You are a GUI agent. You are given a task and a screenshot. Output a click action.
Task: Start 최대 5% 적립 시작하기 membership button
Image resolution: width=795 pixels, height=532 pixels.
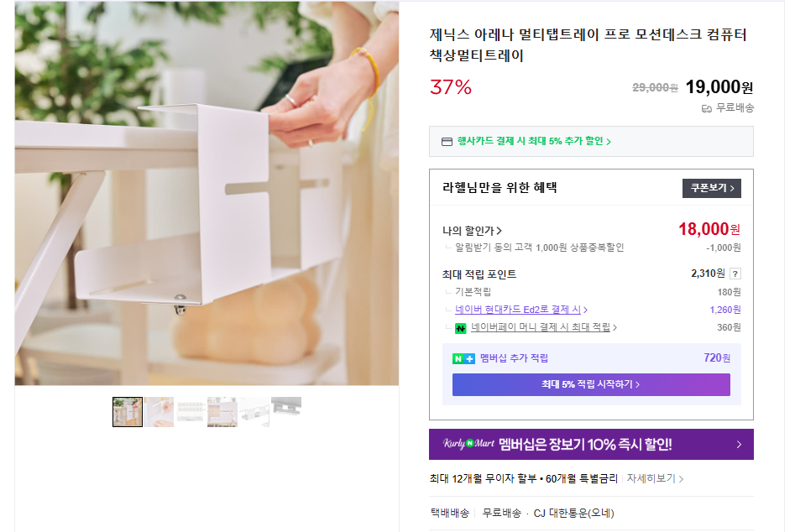(591, 384)
